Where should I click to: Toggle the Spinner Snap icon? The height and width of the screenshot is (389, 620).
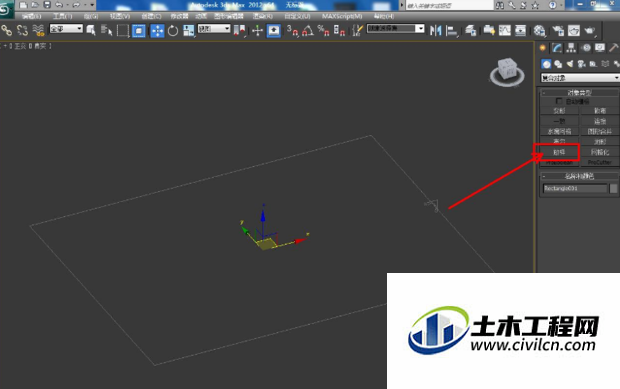[339, 30]
